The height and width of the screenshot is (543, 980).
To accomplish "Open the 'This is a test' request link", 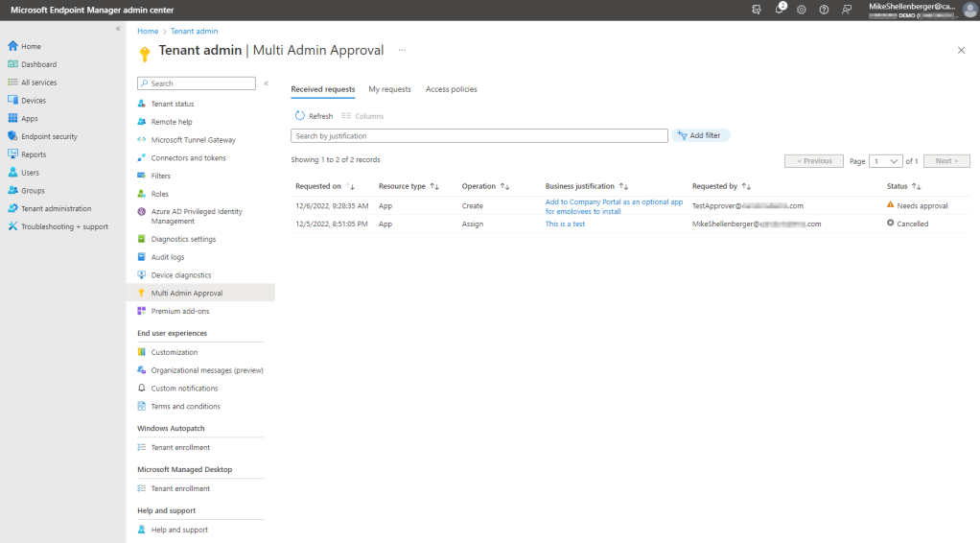I will coord(565,224).
